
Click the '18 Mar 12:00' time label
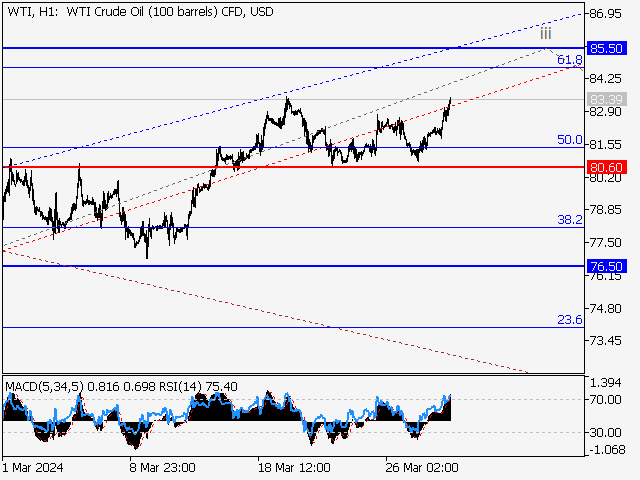coord(294,468)
